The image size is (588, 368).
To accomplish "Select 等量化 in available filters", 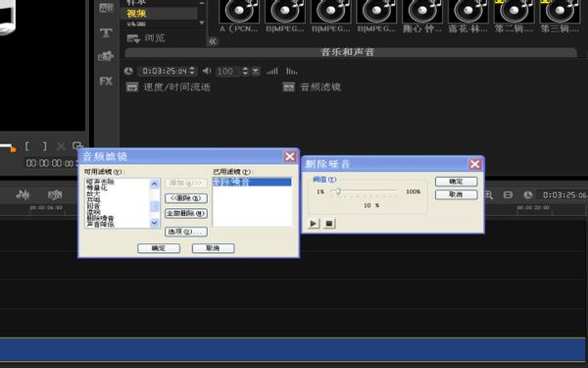I will point(97,187).
